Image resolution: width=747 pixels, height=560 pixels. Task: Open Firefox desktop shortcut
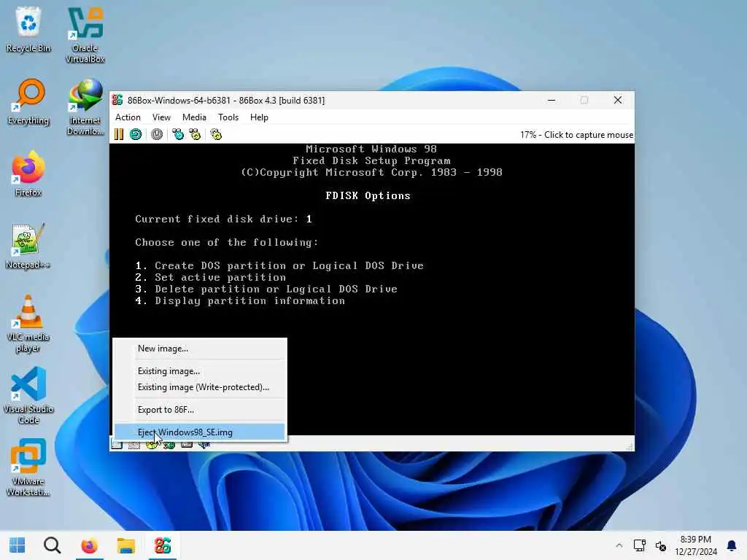(28, 174)
